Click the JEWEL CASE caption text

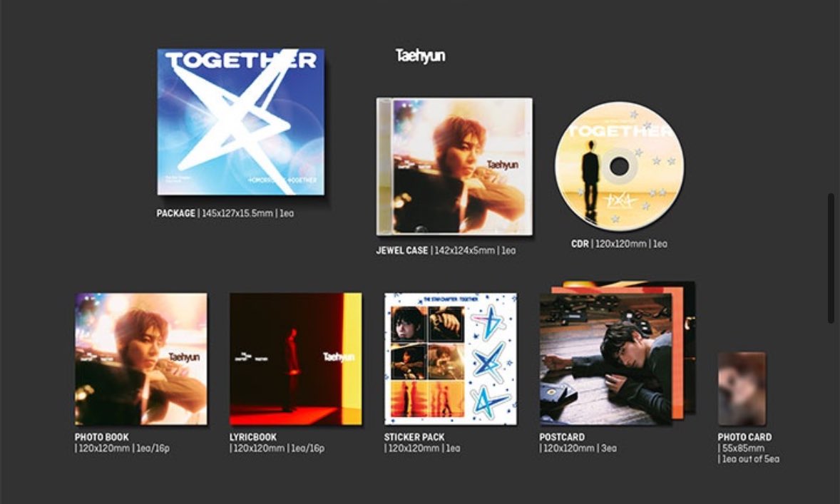pos(446,250)
